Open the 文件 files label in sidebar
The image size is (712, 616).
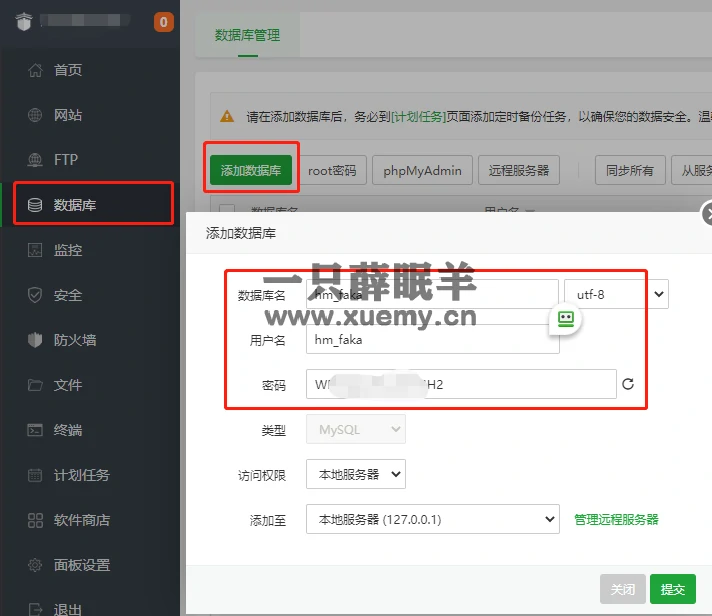[x=68, y=385]
